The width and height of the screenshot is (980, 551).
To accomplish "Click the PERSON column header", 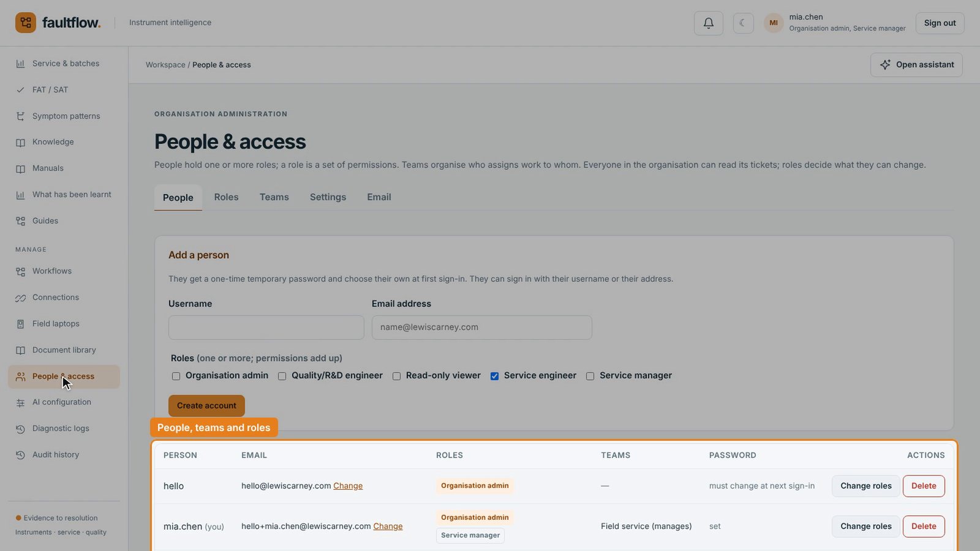I will 180,455.
